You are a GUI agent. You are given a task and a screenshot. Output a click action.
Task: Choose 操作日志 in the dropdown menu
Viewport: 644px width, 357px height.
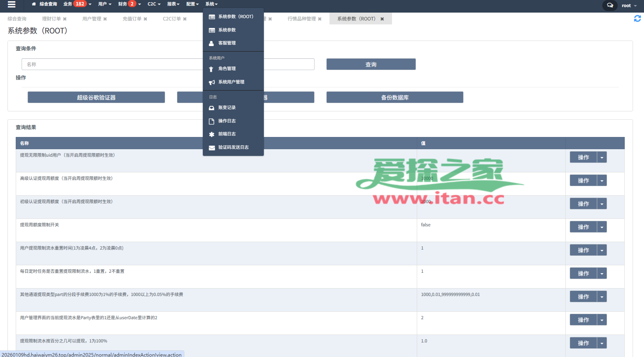227,121
